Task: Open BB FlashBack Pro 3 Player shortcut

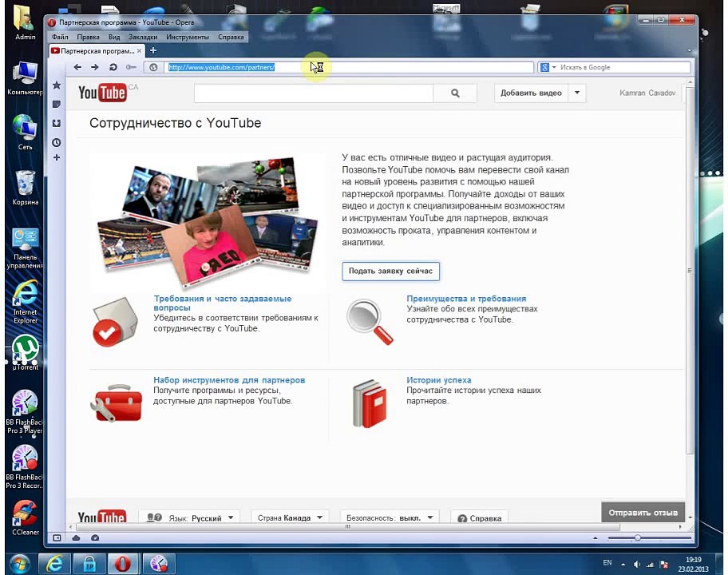Action: [x=24, y=411]
